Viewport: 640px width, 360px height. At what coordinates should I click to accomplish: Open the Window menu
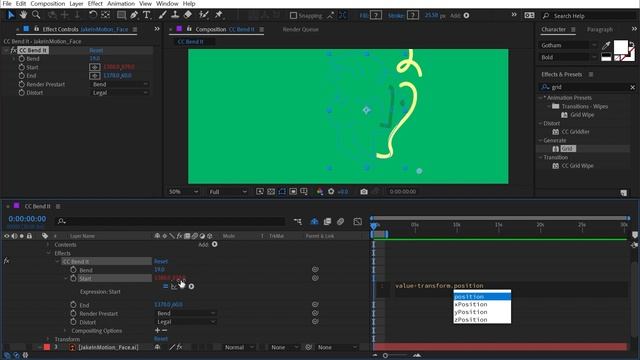click(167, 4)
